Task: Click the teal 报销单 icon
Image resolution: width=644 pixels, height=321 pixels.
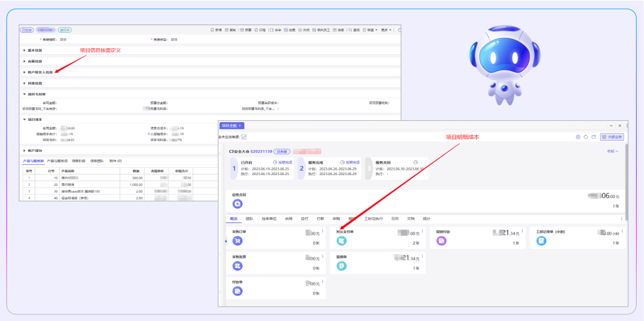Action: tap(342, 266)
